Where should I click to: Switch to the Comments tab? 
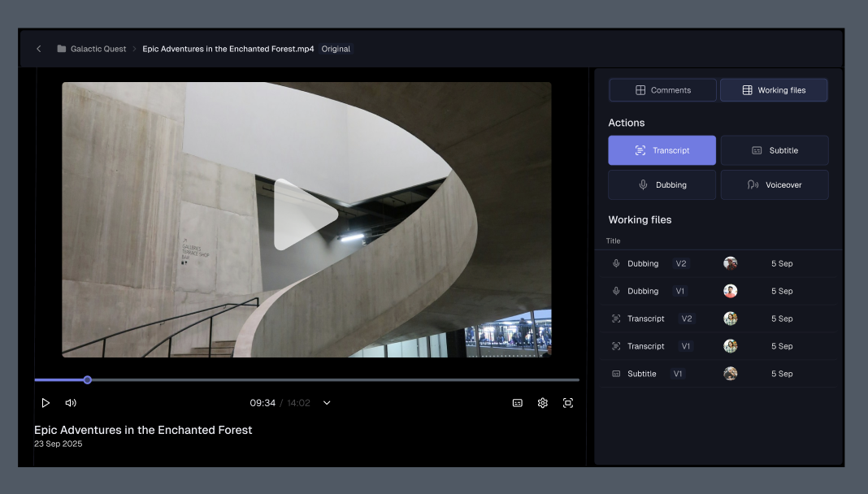coord(662,90)
